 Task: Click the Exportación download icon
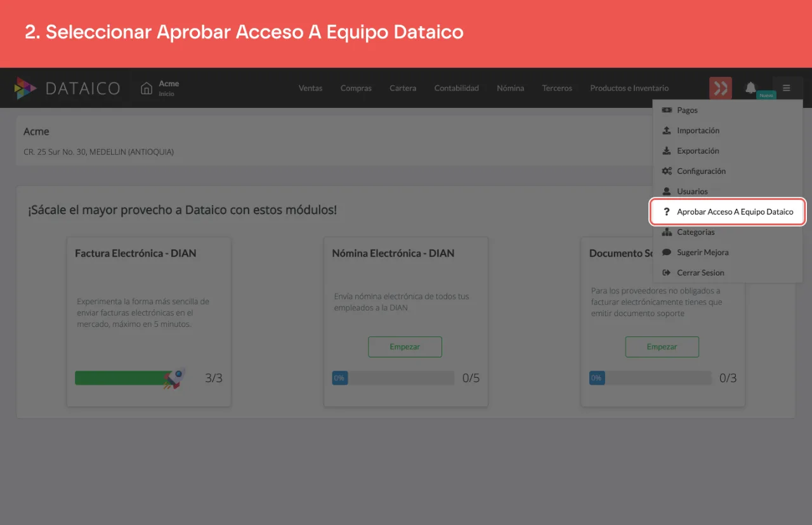coord(667,150)
